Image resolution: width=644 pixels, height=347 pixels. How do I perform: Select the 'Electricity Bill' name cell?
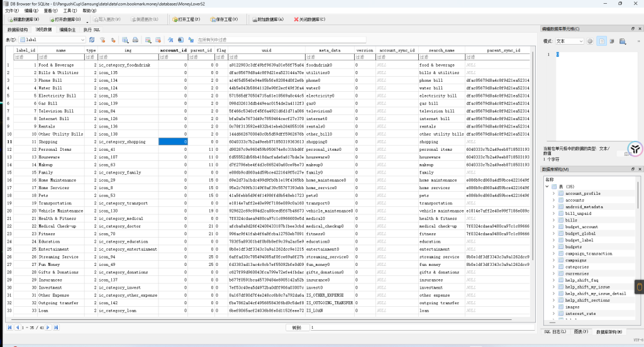[61, 96]
